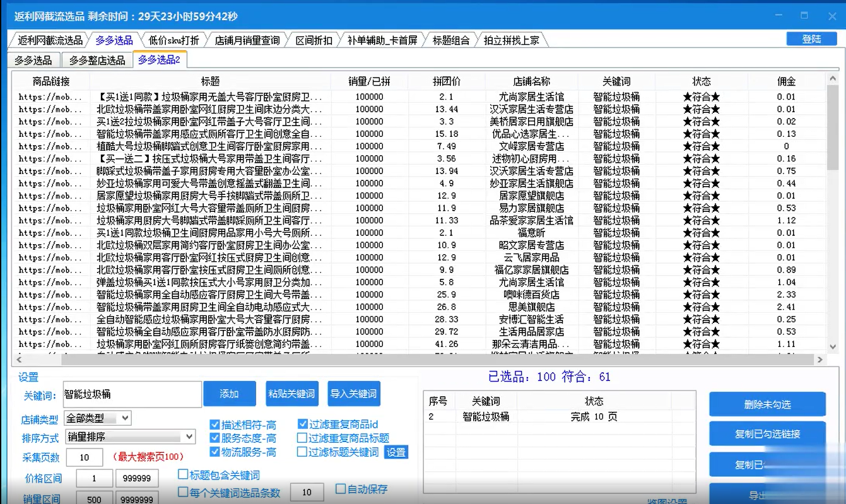Click the horizontal scrollbar left arrow

click(18, 360)
